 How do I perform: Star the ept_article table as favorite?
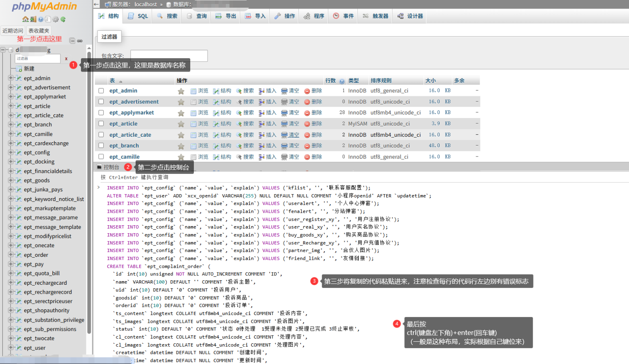pyautogui.click(x=181, y=124)
